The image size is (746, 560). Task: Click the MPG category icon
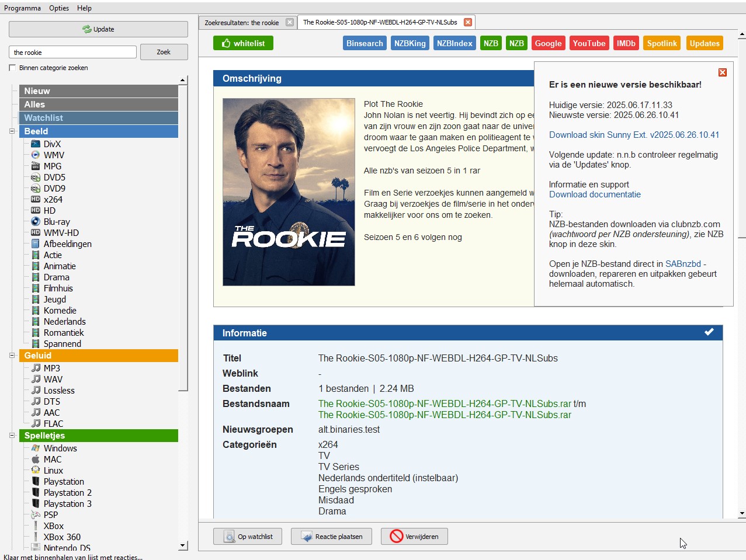36,166
